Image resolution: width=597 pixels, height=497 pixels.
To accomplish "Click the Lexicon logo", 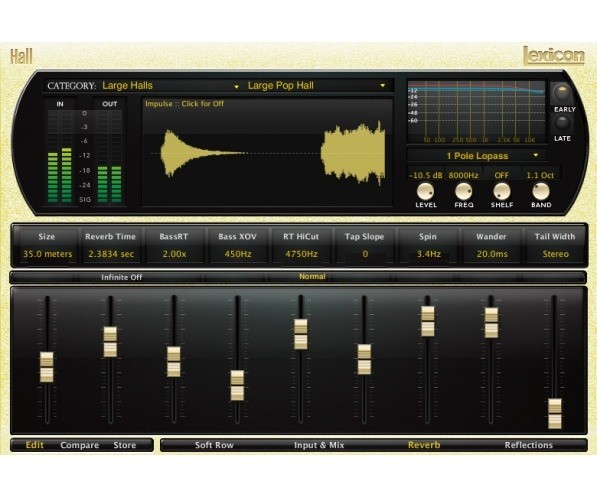I will coord(554,56).
